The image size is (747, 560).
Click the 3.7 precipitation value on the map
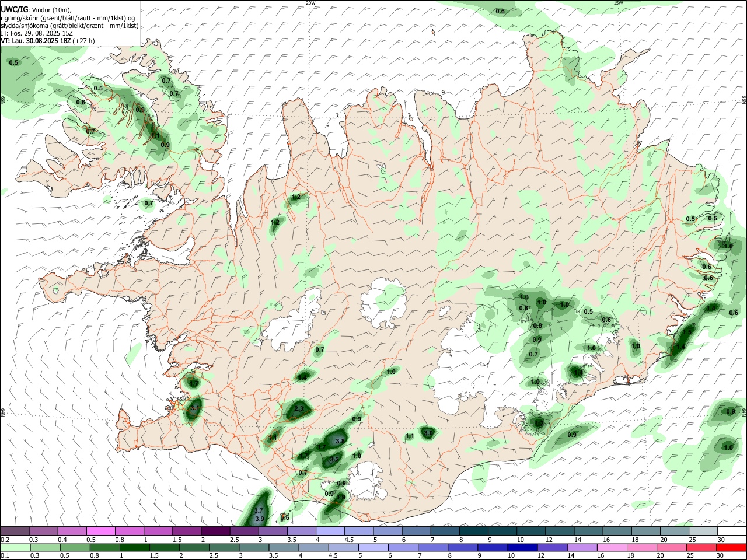pyautogui.click(x=259, y=511)
